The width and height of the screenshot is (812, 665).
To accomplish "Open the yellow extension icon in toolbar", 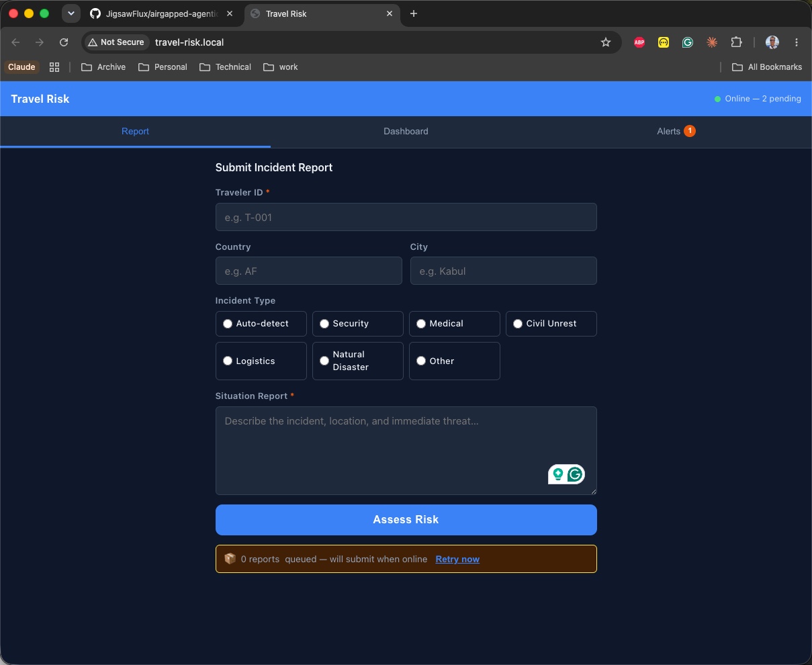I will pos(664,42).
